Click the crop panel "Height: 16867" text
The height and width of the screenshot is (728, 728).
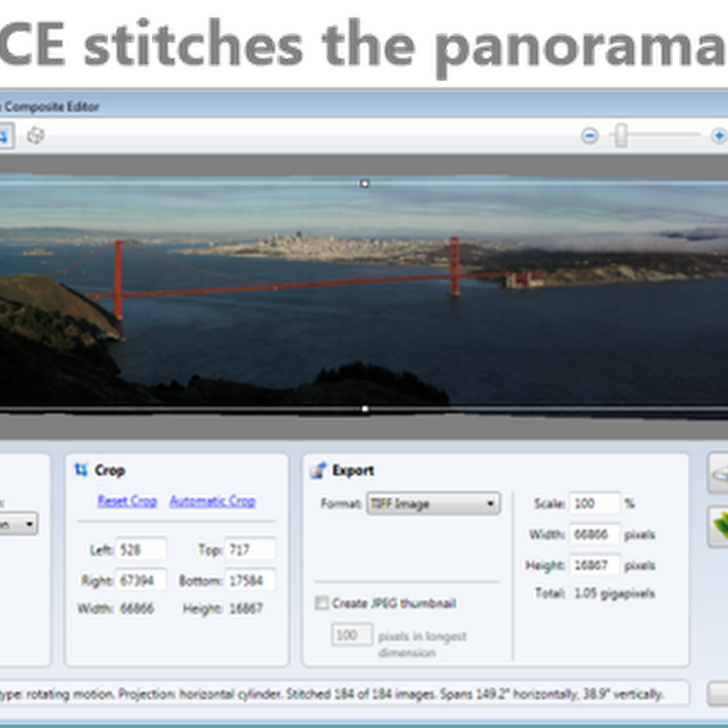tap(223, 608)
